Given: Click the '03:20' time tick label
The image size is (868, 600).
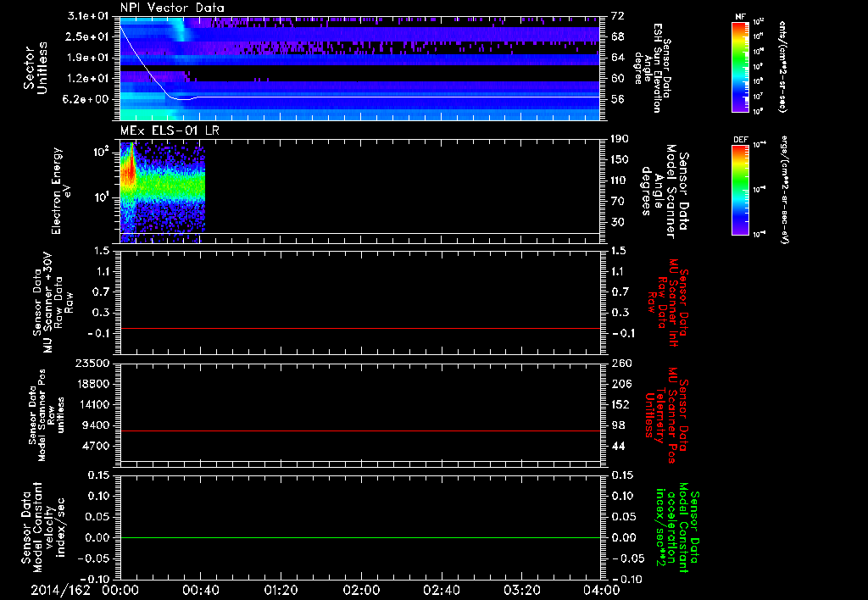Looking at the screenshot, I should tap(520, 590).
